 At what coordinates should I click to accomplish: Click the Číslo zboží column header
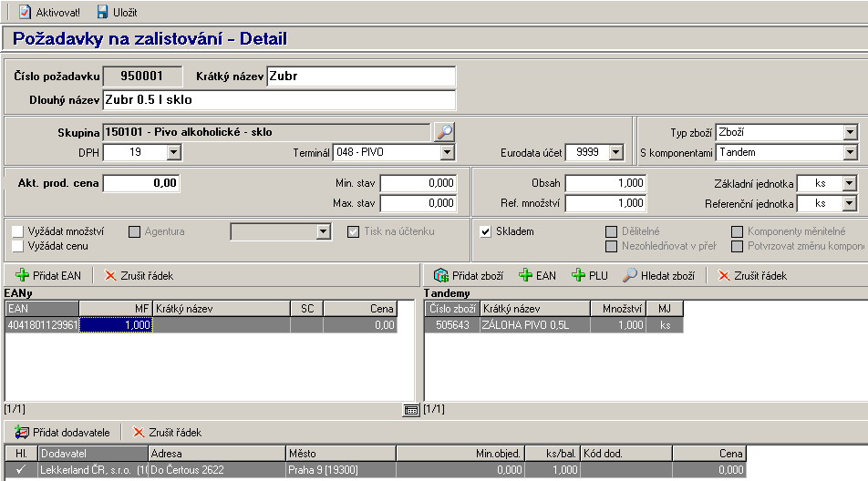point(452,309)
